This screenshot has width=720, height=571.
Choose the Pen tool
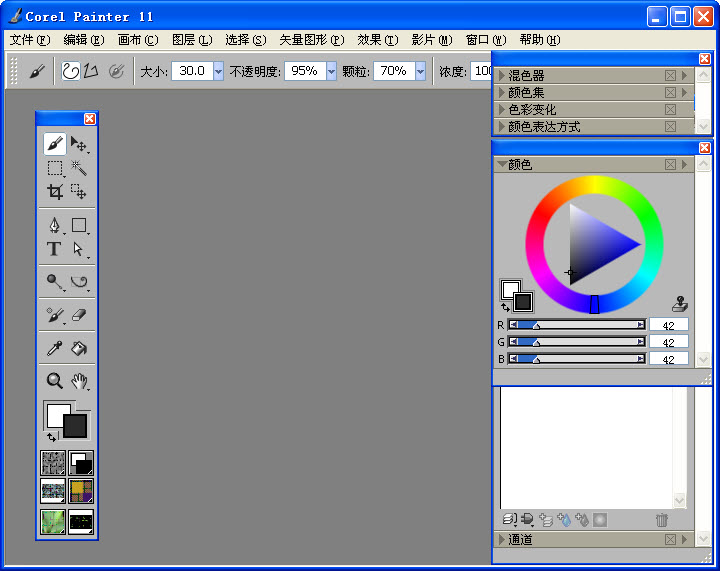click(x=55, y=225)
